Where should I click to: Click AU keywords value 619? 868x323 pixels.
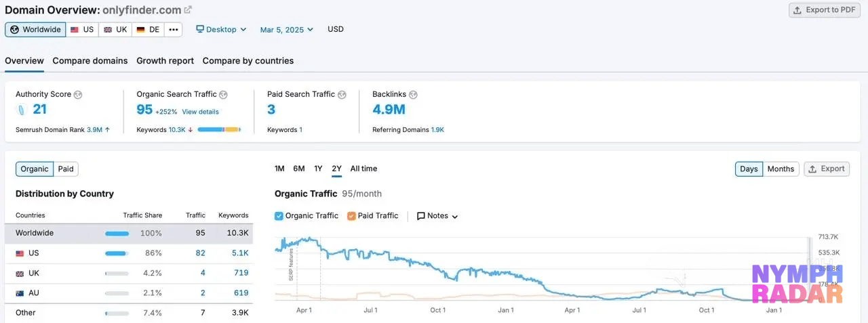241,293
